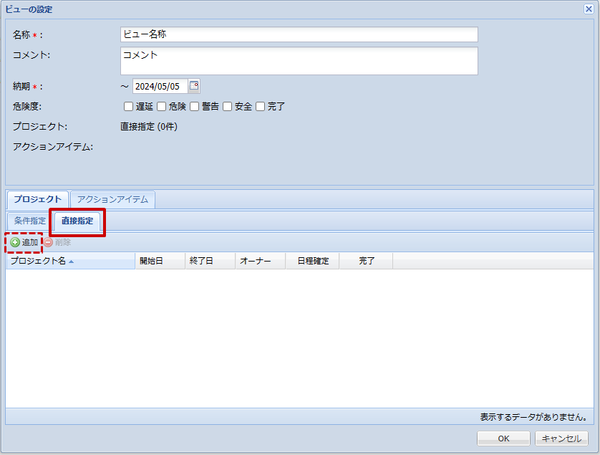Toggle the 完了 checkbox
Image resolution: width=600 pixels, height=455 pixels.
click(x=261, y=106)
